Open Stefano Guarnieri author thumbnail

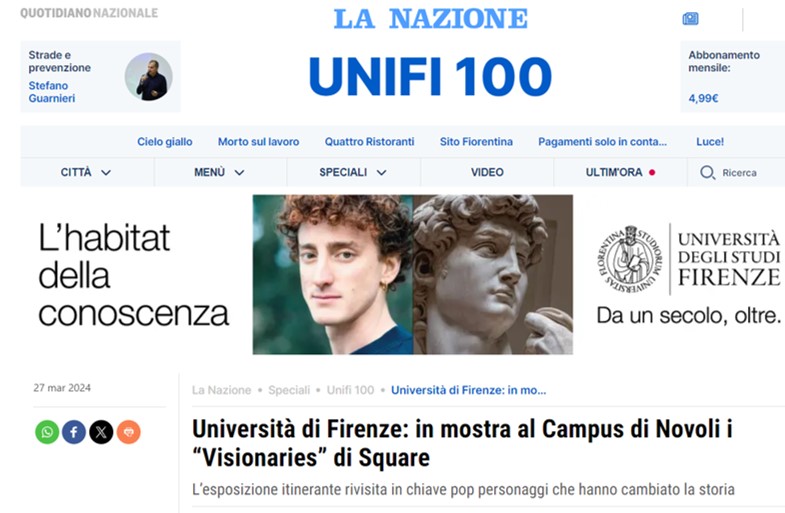pos(148,77)
